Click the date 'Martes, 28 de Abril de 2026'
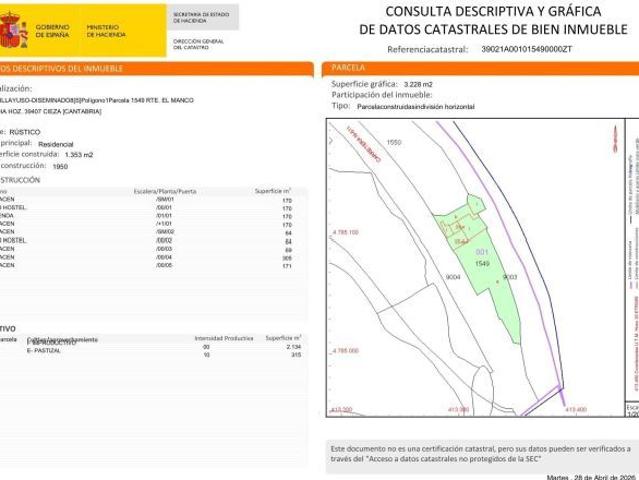Image resolution: width=639 pixels, height=480 pixels. click(591, 477)
